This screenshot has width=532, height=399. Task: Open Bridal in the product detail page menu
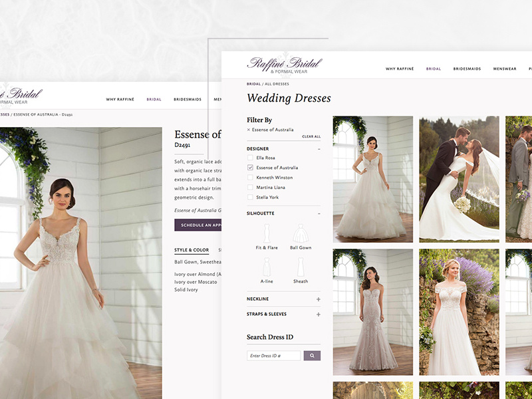tap(154, 99)
